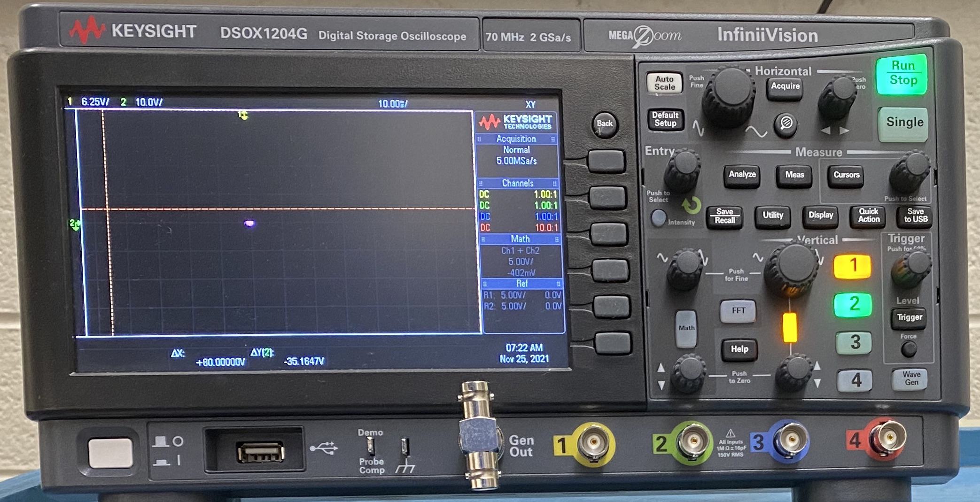Click the Trigger Level knob
The height and width of the screenshot is (502, 980).
point(910,269)
